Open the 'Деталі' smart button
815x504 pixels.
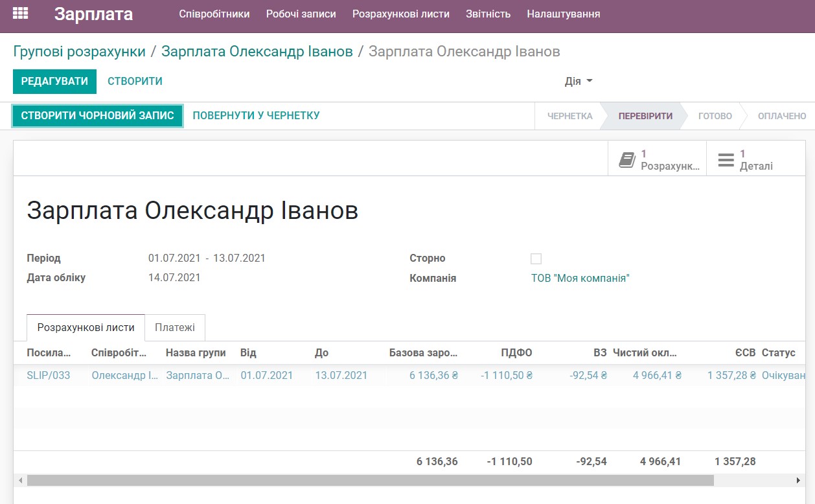755,157
